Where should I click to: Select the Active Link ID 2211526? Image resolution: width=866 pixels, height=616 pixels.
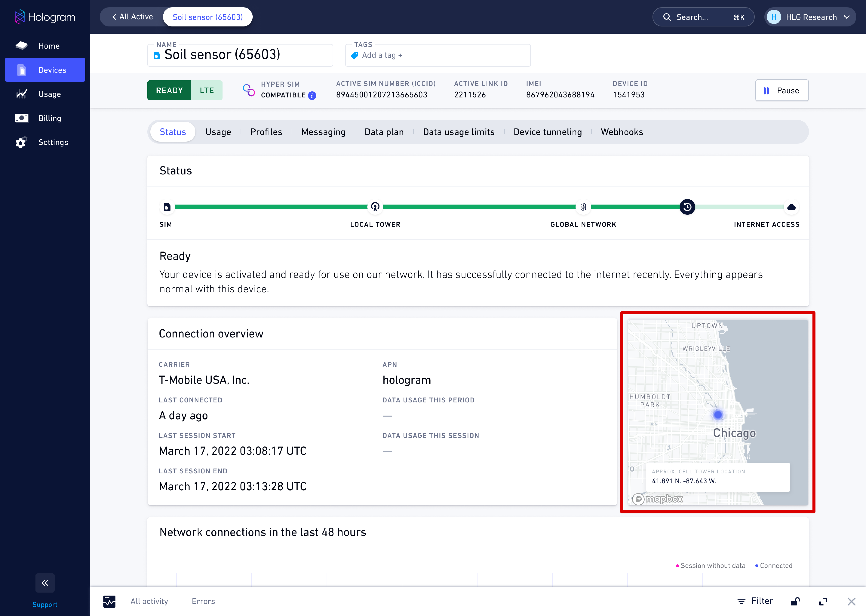point(470,95)
